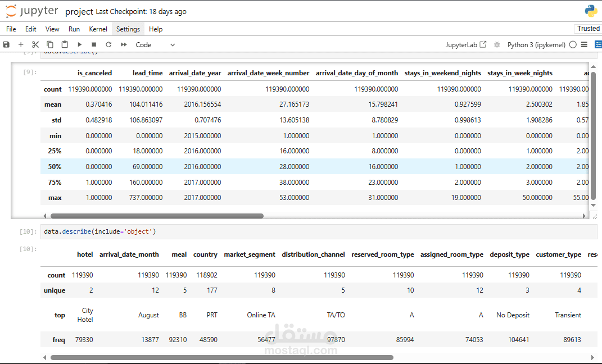Click the Online TA cell

point(261,315)
